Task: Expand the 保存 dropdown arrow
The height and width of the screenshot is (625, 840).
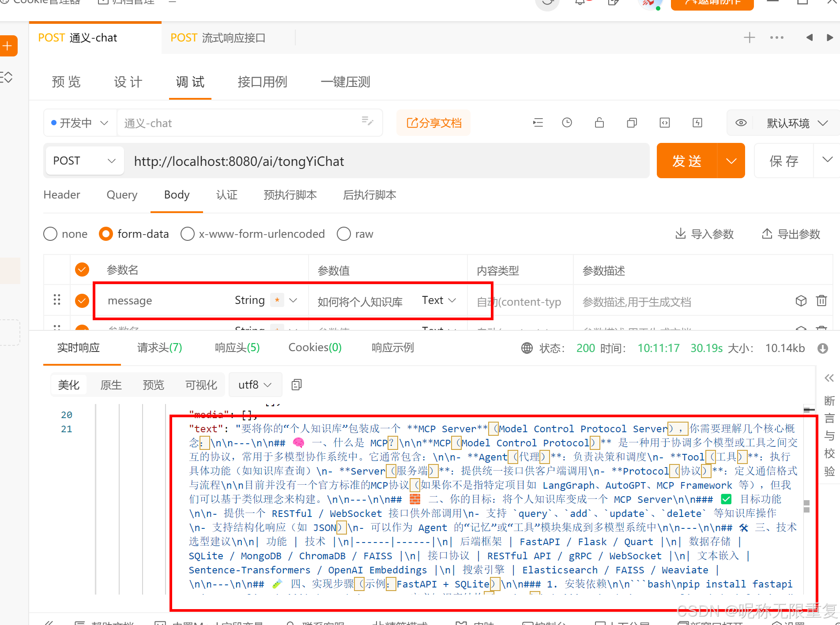Action: click(828, 160)
